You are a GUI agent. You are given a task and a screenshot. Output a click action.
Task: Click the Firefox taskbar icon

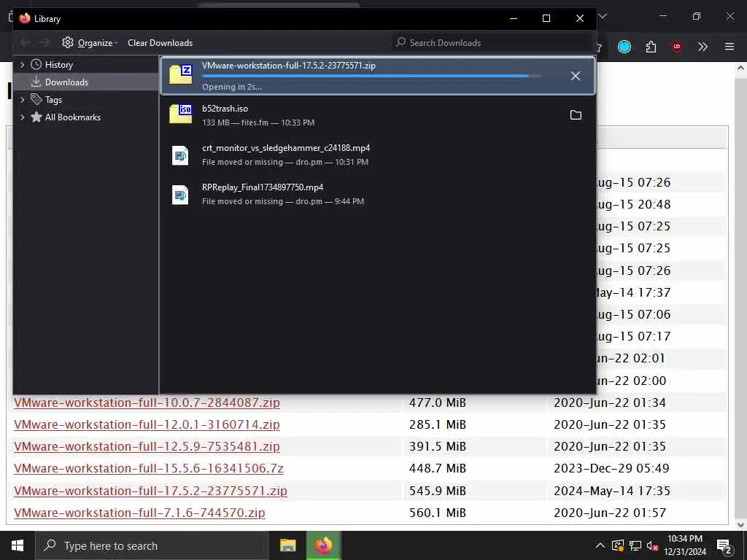click(x=323, y=545)
